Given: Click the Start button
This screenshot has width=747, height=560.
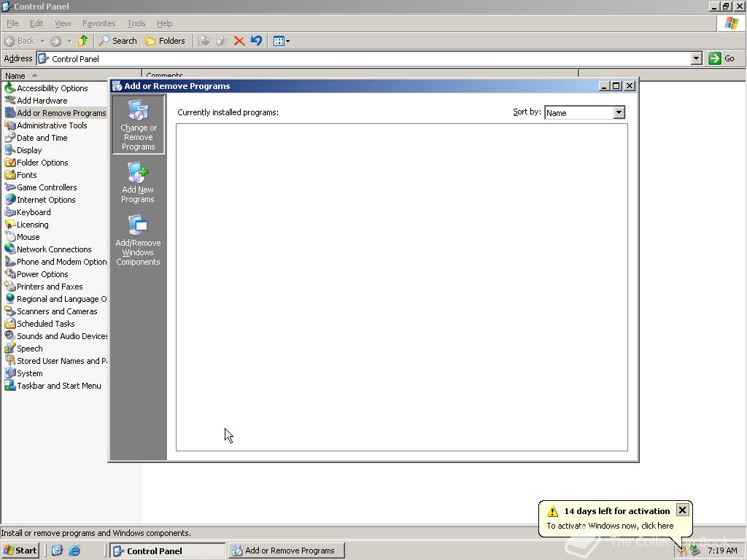Looking at the screenshot, I should click(20, 551).
